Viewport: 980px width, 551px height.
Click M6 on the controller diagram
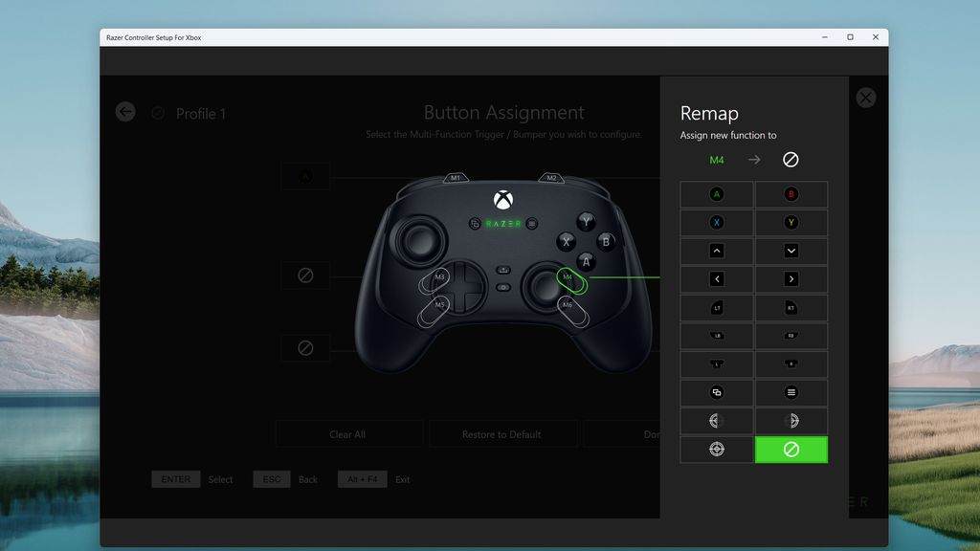coord(568,304)
